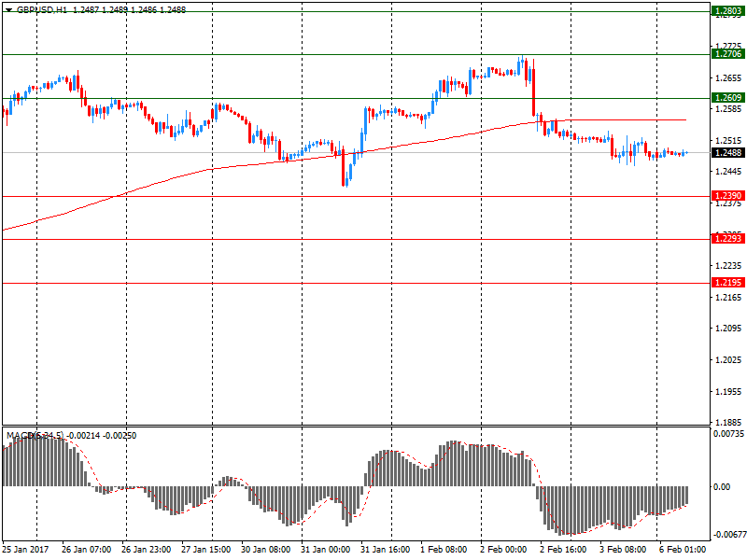
Task: Click the 1.2585 price scale value
Action: (x=728, y=109)
